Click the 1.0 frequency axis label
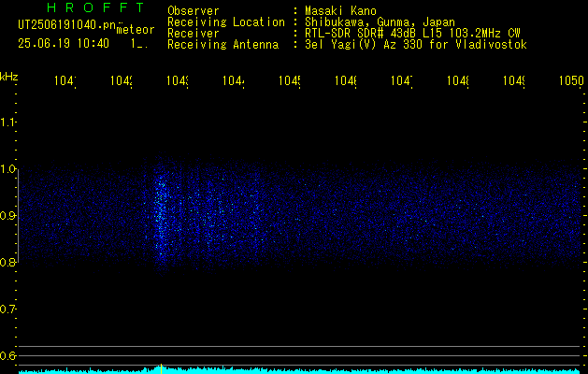 coord(7,168)
